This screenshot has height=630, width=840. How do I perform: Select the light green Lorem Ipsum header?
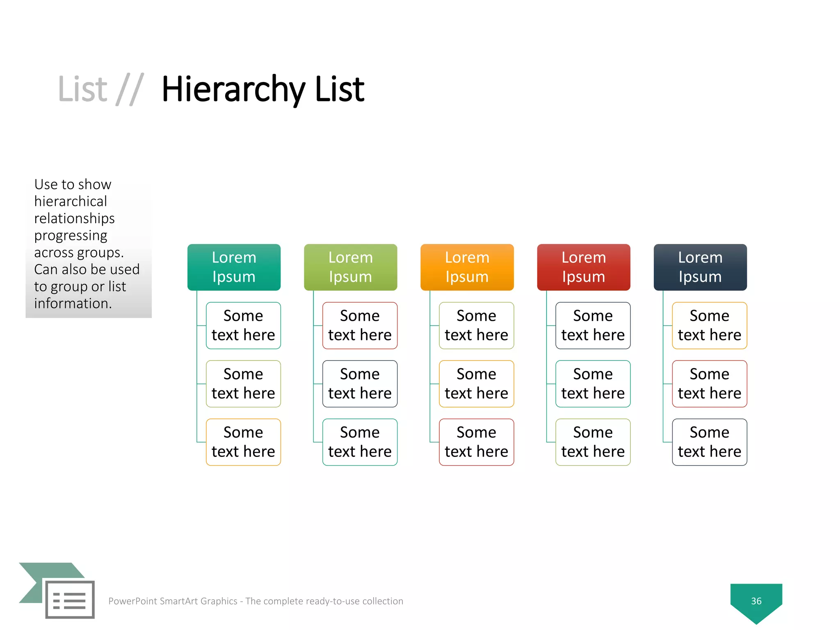pos(350,267)
